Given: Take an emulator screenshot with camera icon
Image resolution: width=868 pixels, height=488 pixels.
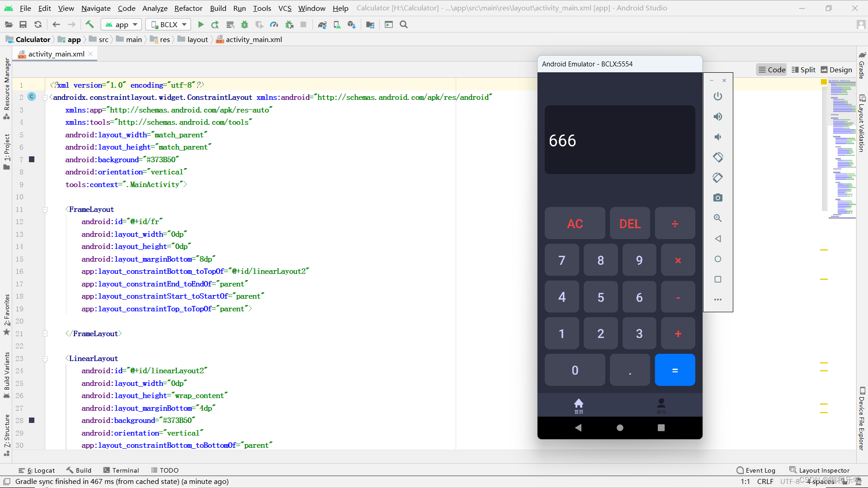Looking at the screenshot, I should pos(717,198).
